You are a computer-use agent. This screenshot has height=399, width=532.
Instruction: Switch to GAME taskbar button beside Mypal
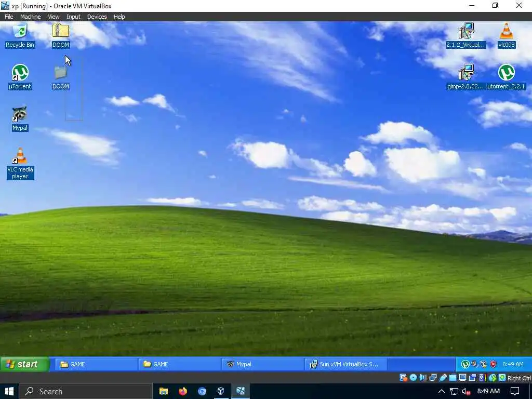click(x=179, y=364)
